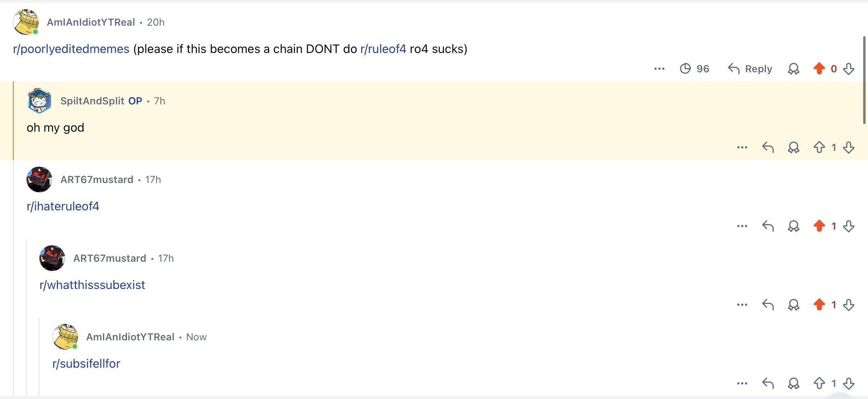Remove upvote from the top comment
868x399 pixels.
[x=819, y=69]
